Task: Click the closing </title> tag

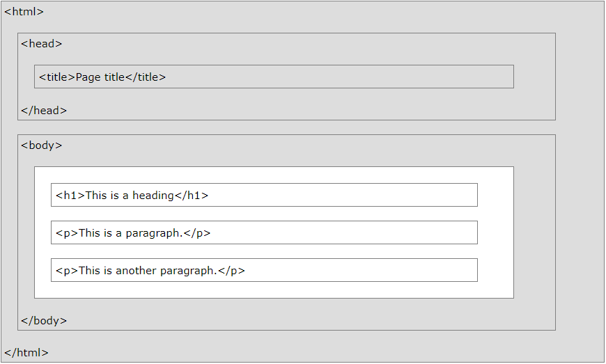Action: pyautogui.click(x=146, y=77)
